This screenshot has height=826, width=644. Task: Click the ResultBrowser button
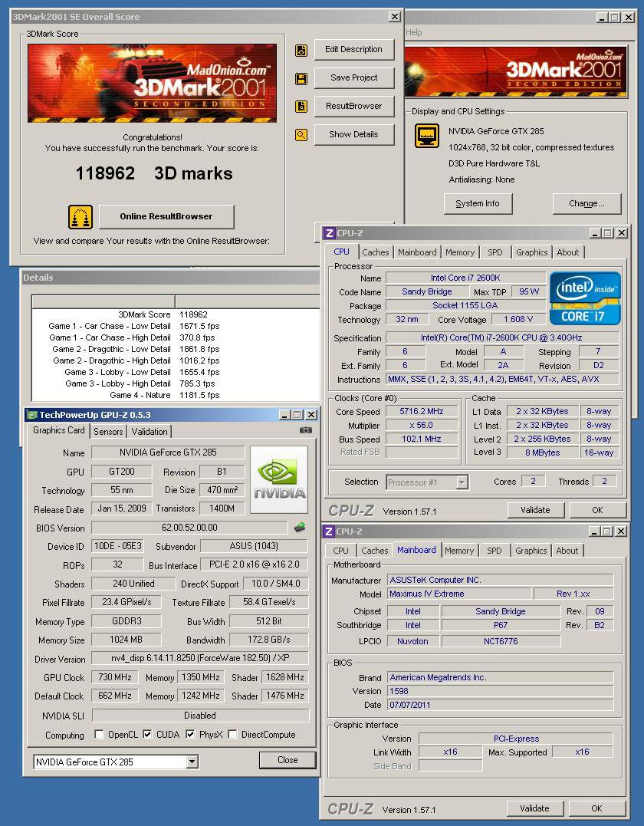(x=354, y=107)
